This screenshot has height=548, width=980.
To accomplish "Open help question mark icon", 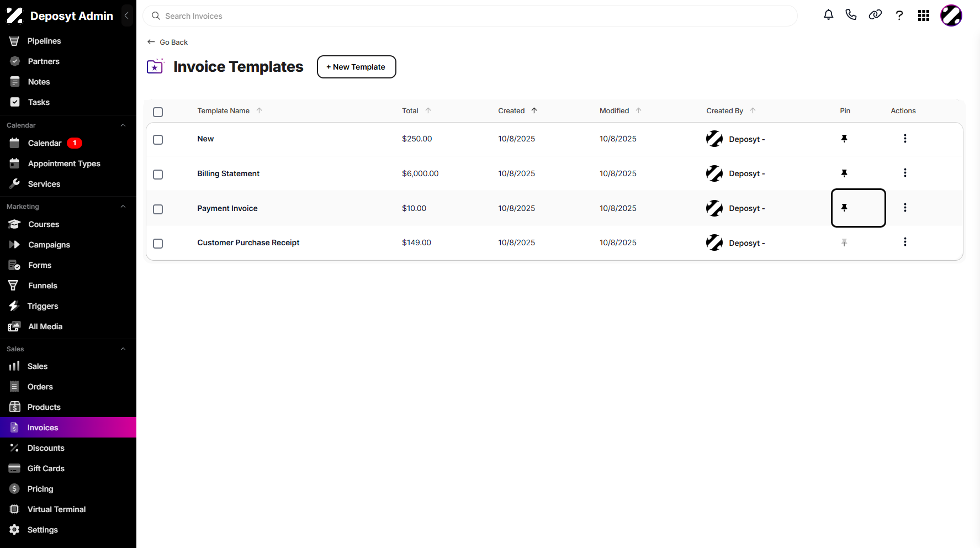I will click(x=899, y=15).
